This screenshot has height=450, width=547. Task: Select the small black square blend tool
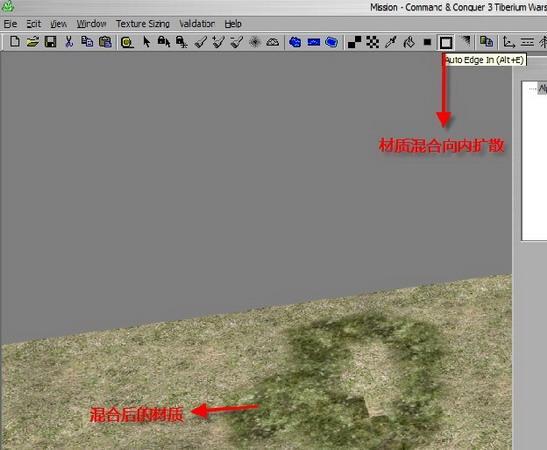[x=427, y=42]
